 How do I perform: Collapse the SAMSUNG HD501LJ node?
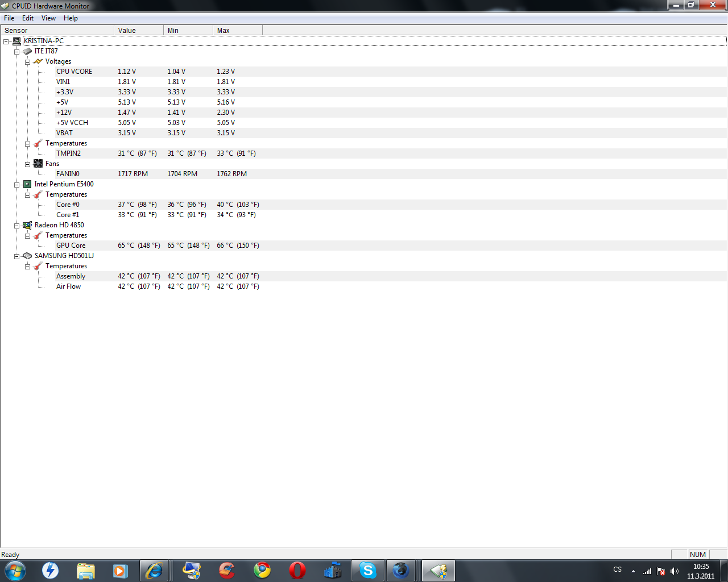pos(17,256)
